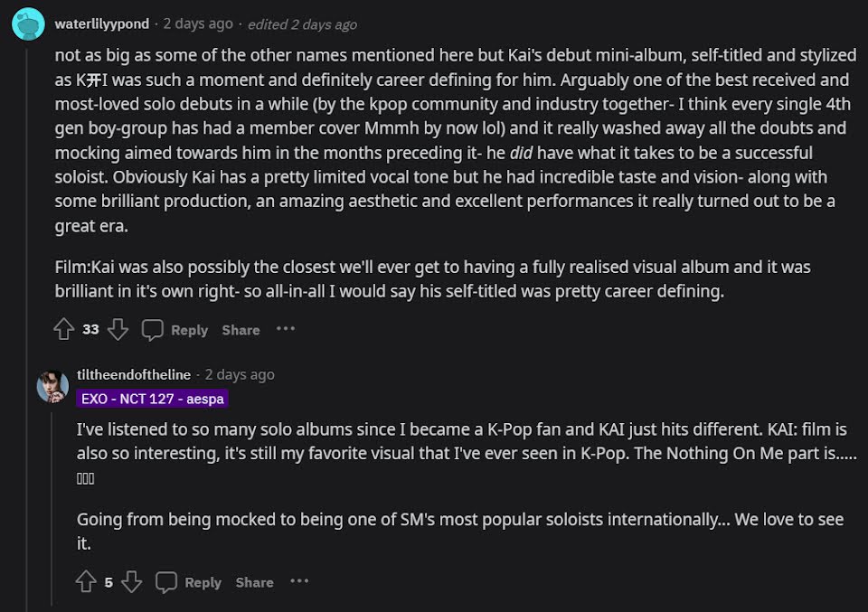The width and height of the screenshot is (868, 612).
Task: Open waterlilyypond's avatar profile
Action: [x=27, y=24]
